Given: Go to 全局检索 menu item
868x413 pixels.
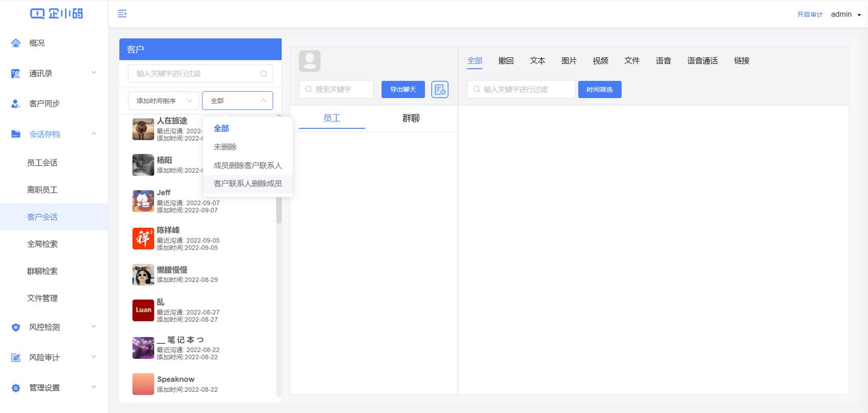Looking at the screenshot, I should [x=54, y=244].
